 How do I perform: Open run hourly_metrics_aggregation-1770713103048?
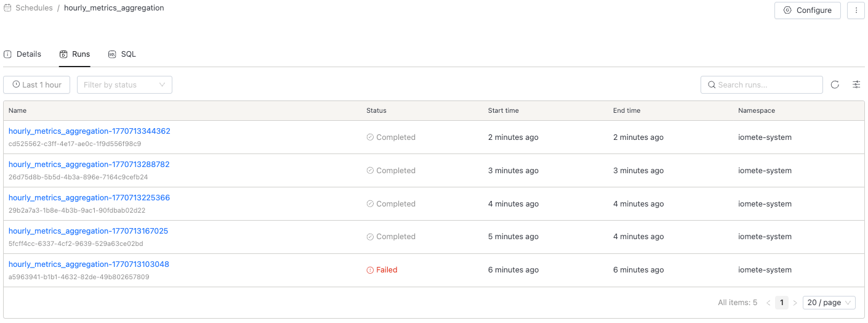click(89, 264)
